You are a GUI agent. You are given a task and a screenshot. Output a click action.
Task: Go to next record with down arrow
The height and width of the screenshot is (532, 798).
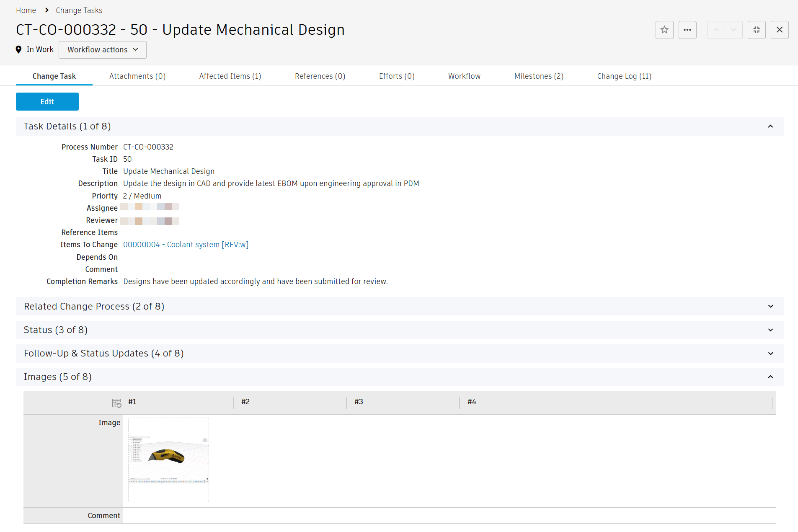[733, 30]
